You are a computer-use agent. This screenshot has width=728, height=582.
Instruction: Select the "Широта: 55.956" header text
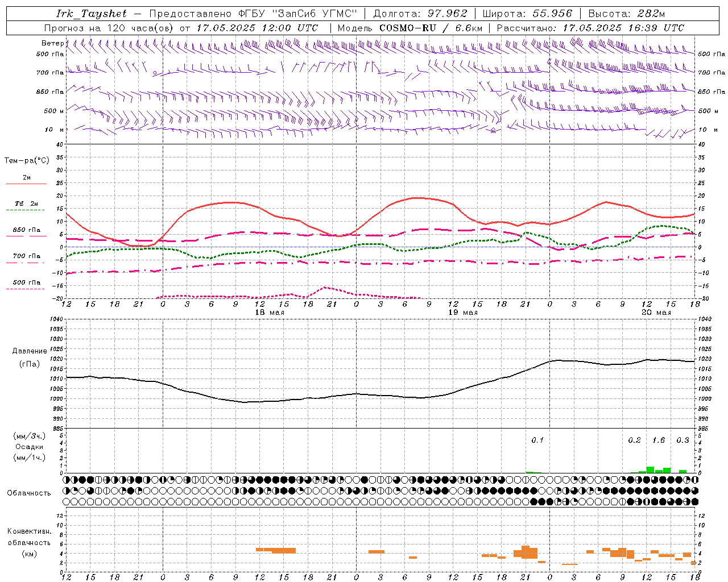[x=527, y=14]
